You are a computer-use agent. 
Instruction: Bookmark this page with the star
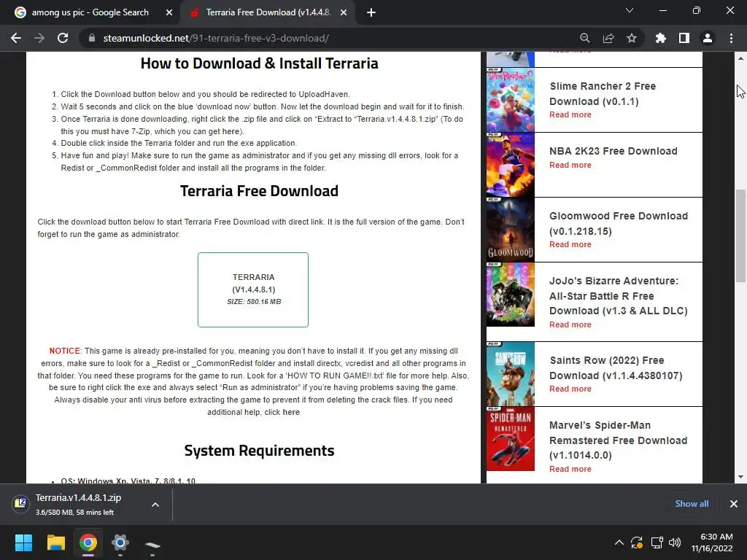tap(632, 38)
